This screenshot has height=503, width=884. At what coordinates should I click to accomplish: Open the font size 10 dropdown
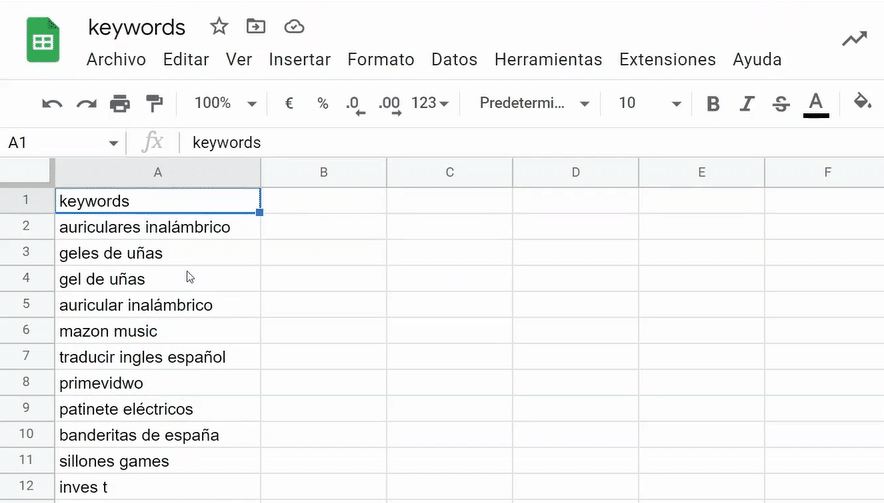[649, 103]
